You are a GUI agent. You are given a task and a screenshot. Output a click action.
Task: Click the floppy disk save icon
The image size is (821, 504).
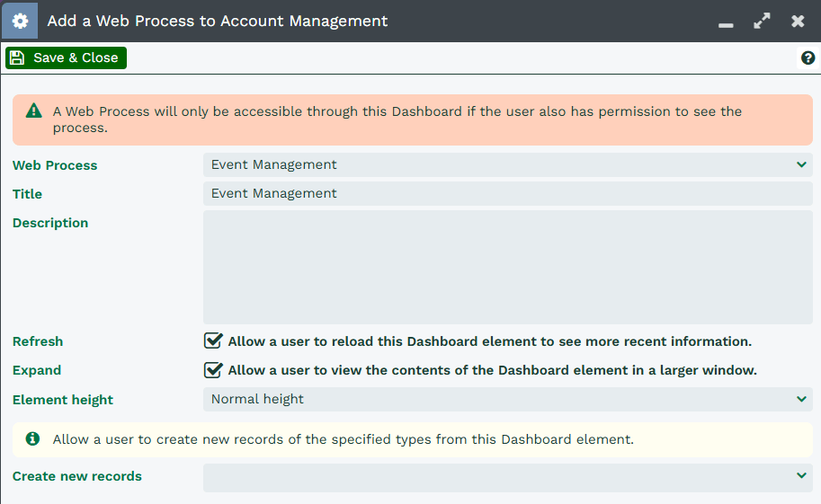(17, 58)
